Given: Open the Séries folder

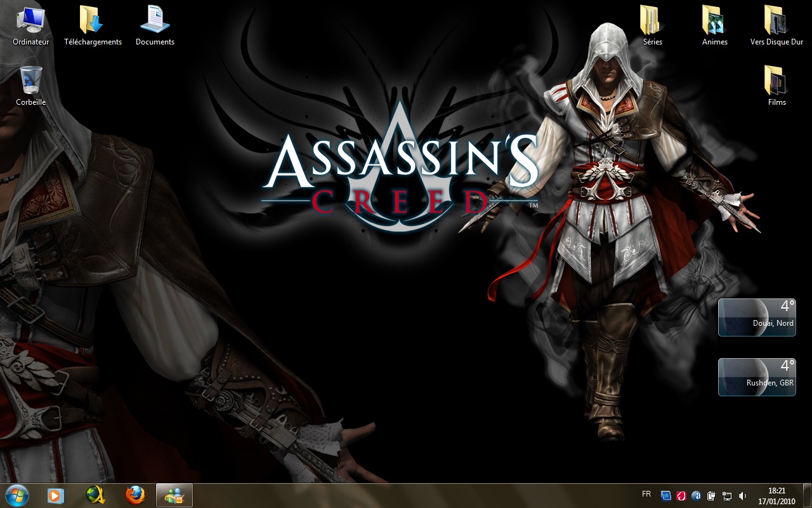Looking at the screenshot, I should coord(652,25).
